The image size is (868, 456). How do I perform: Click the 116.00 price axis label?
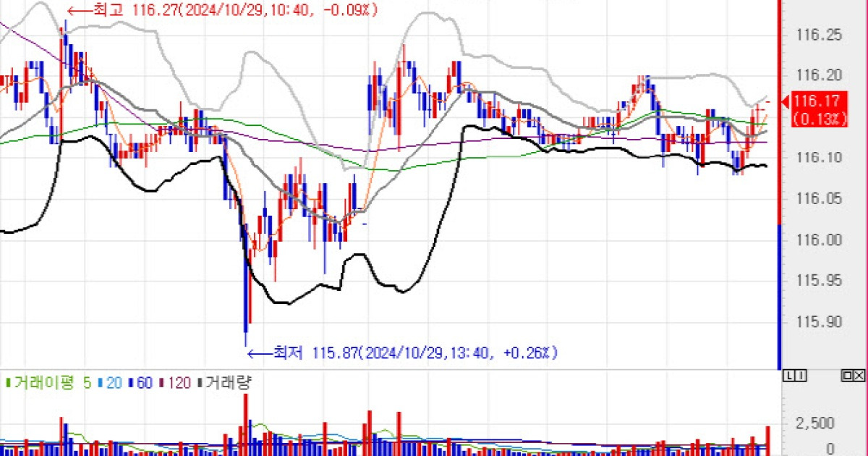820,240
